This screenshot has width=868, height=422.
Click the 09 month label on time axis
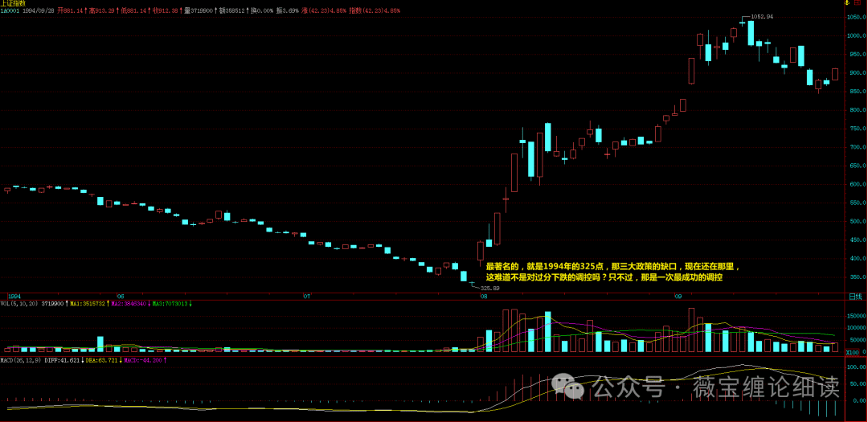[x=677, y=297]
